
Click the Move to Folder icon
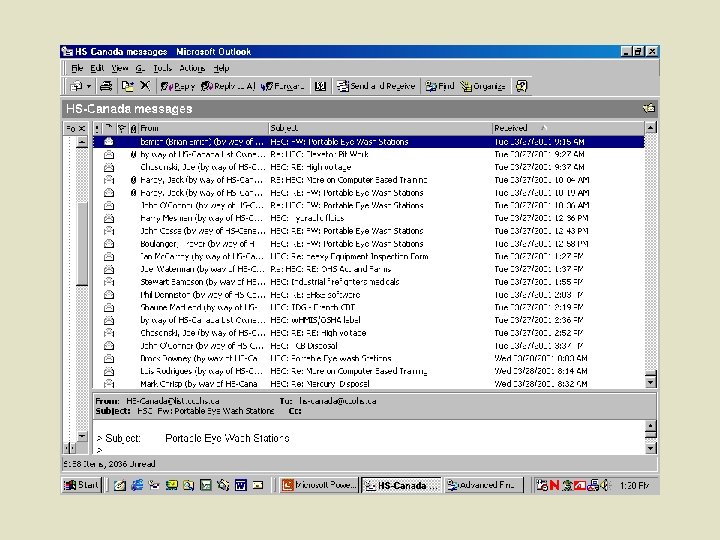click(x=127, y=86)
